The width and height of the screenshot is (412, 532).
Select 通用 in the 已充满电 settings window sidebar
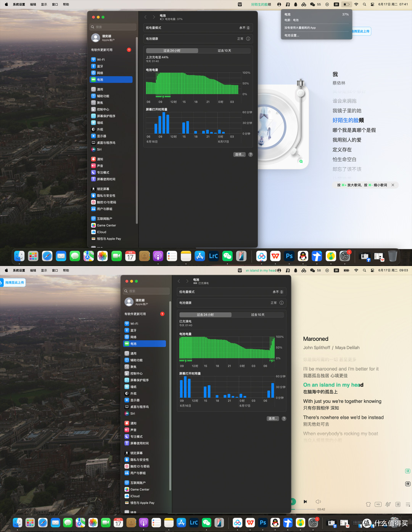(145, 353)
